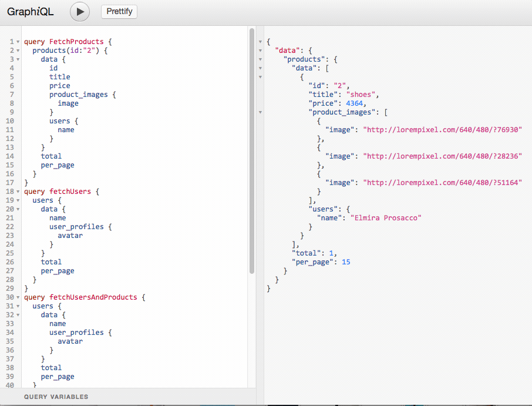Run the query with the play button
Image resolution: width=532 pixels, height=406 pixels.
coord(80,12)
